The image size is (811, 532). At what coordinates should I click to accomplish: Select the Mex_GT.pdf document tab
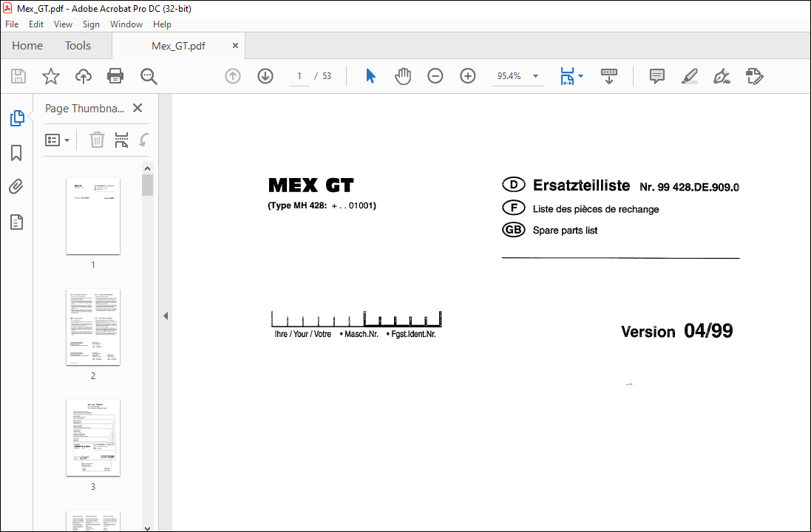point(178,46)
